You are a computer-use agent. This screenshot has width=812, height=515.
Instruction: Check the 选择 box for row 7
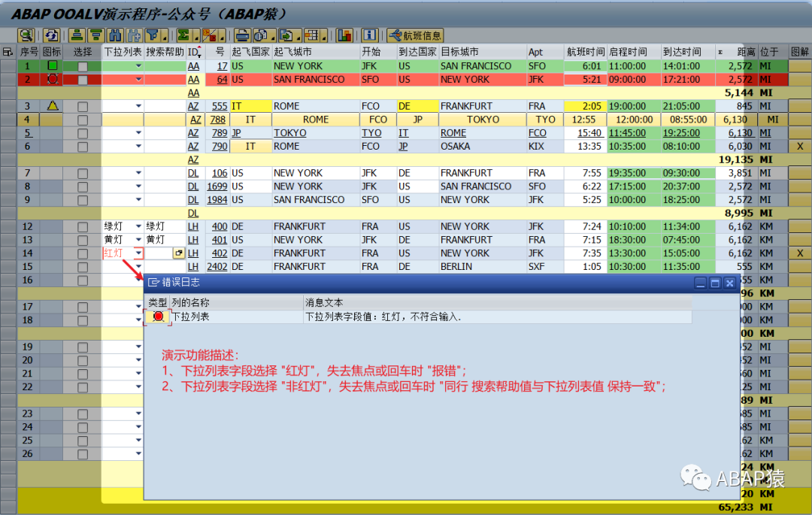[x=83, y=174]
